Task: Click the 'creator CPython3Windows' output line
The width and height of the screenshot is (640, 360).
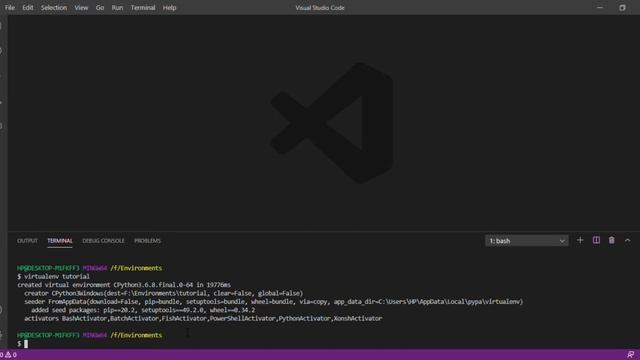Action: point(164,293)
